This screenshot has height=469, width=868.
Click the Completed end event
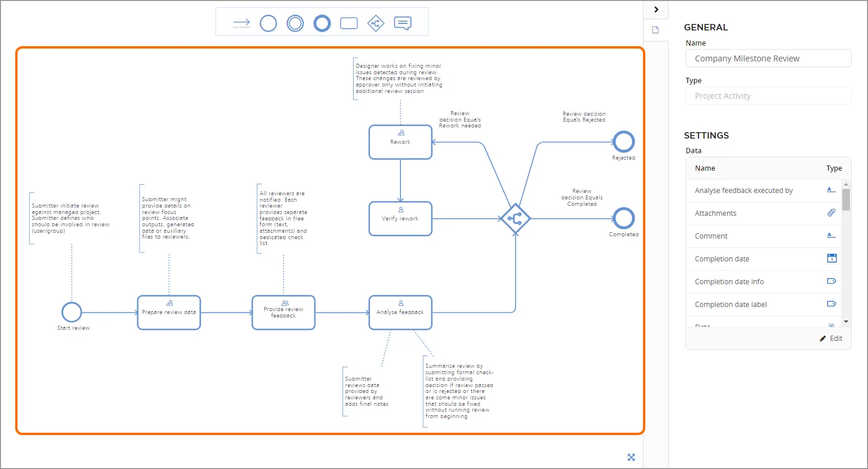pyautogui.click(x=624, y=219)
